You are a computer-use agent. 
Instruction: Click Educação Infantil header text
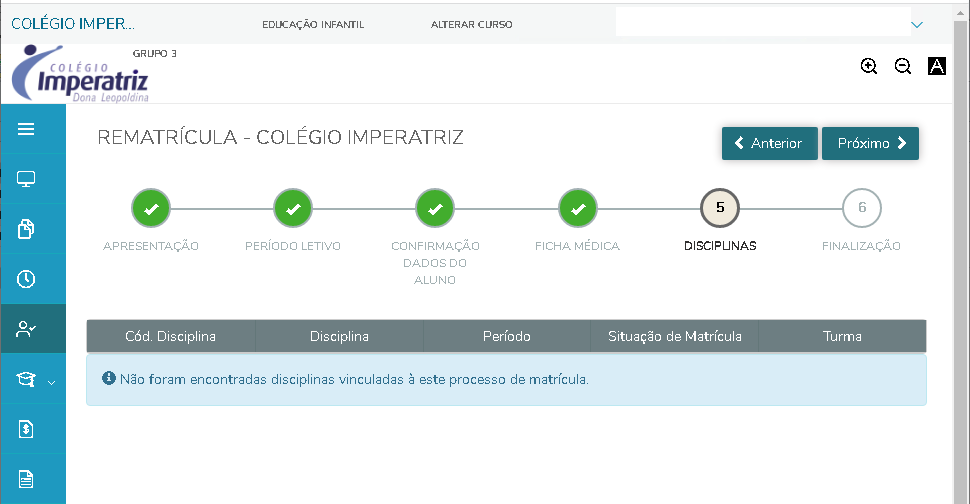[x=313, y=25]
